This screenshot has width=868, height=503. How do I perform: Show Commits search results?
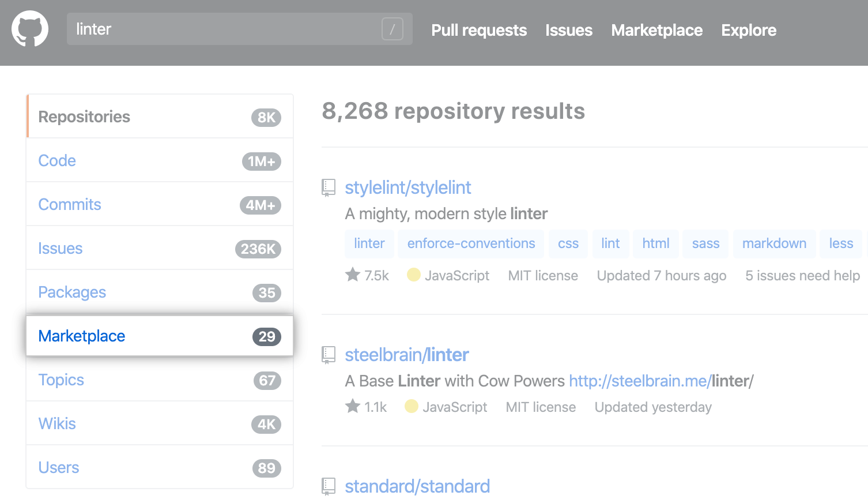point(70,204)
